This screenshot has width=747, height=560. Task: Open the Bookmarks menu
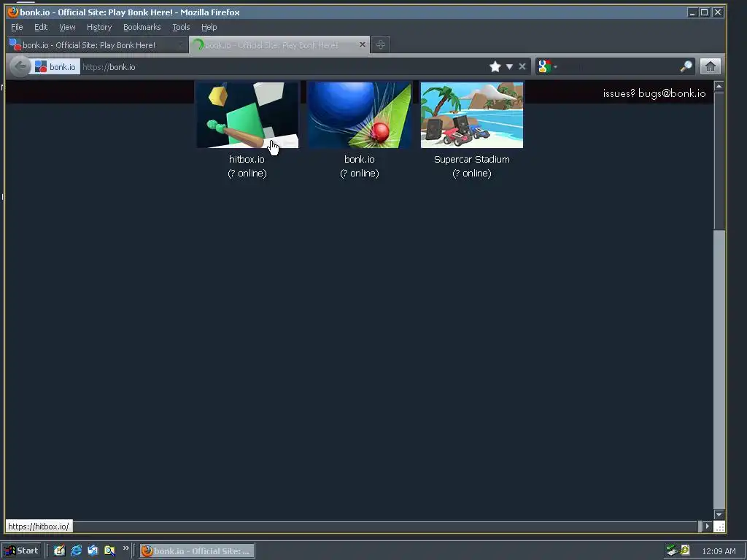click(x=142, y=27)
